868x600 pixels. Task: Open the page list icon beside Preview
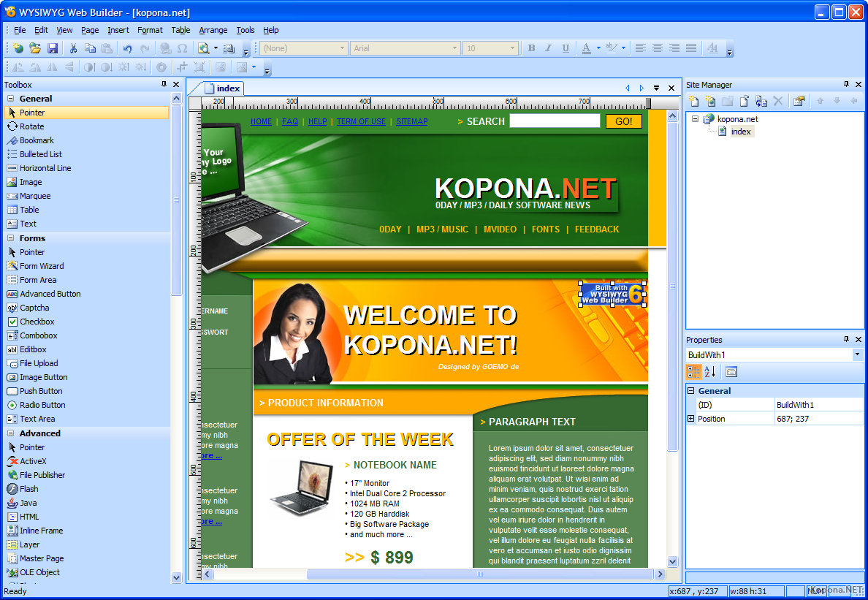click(x=229, y=49)
